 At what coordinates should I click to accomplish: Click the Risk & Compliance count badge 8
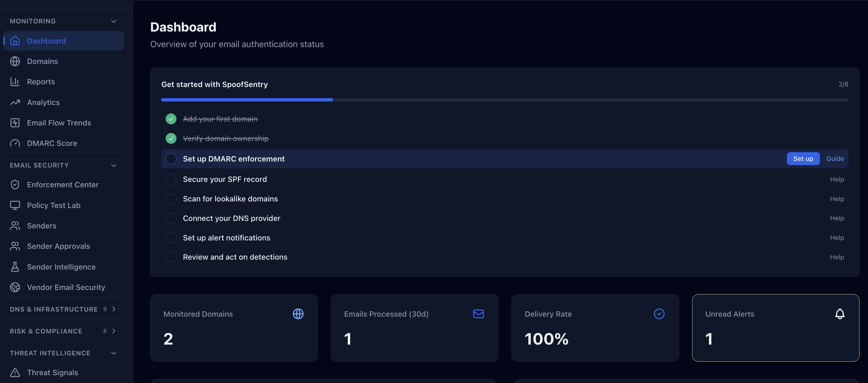click(x=105, y=331)
